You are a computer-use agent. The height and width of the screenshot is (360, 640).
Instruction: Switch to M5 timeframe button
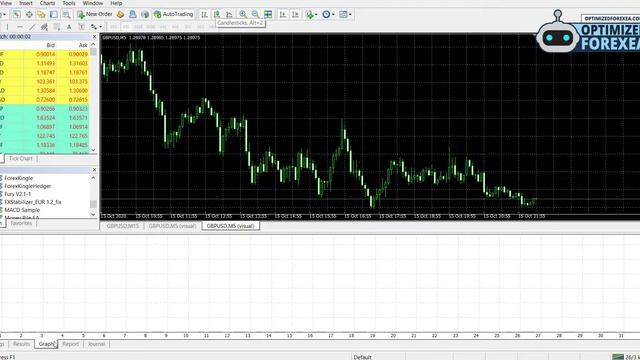click(126, 27)
